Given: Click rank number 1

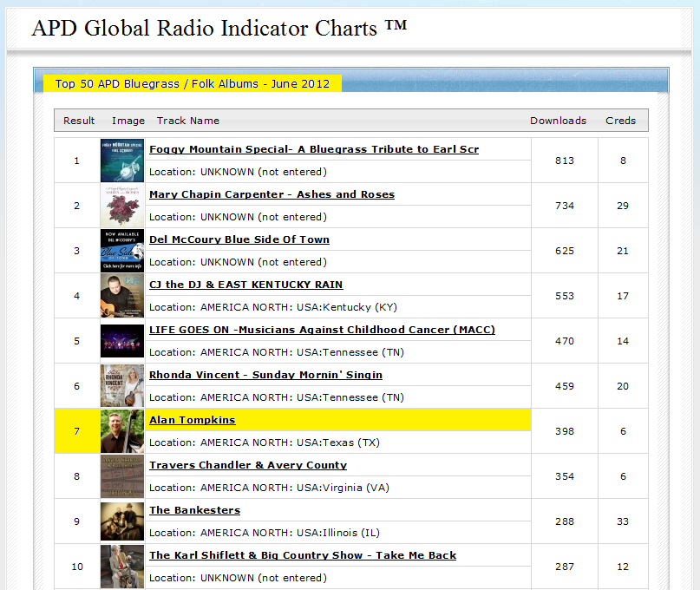Looking at the screenshot, I should click(x=77, y=161).
